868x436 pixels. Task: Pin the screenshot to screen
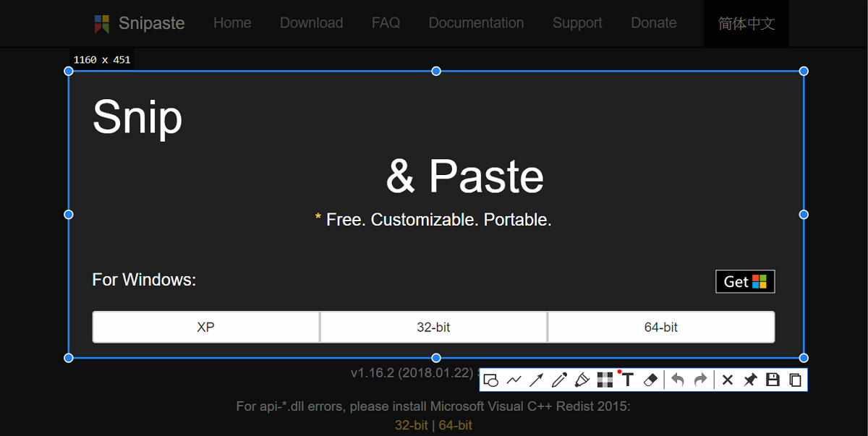click(750, 380)
